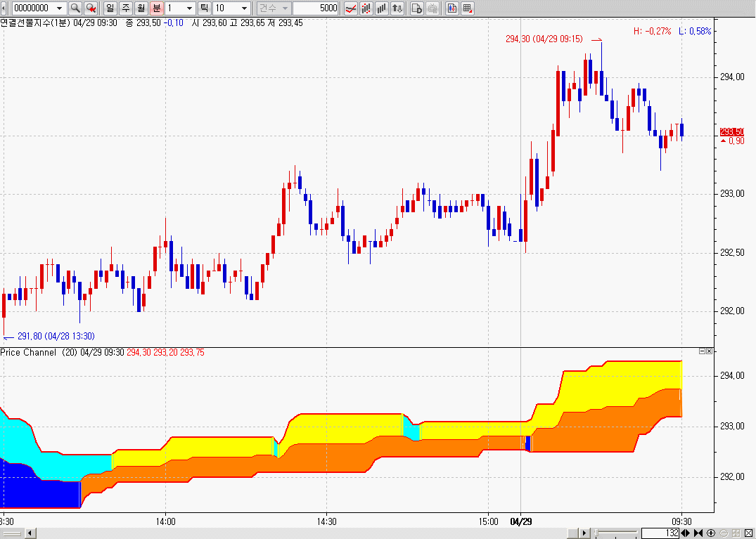Click the horizontal scrollbar right arrow
This screenshot has height=539, width=756.
[x=584, y=533]
